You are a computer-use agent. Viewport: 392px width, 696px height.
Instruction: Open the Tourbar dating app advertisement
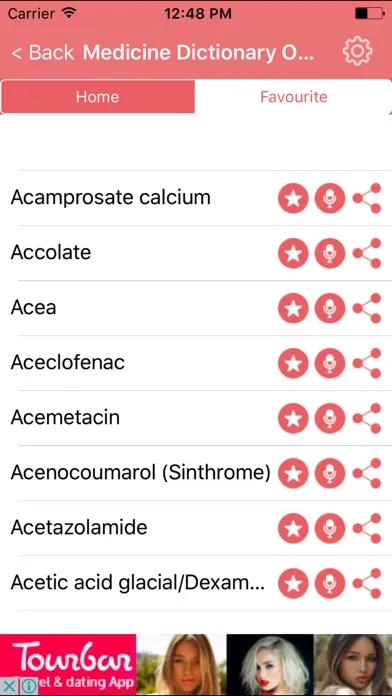[x=196, y=664]
